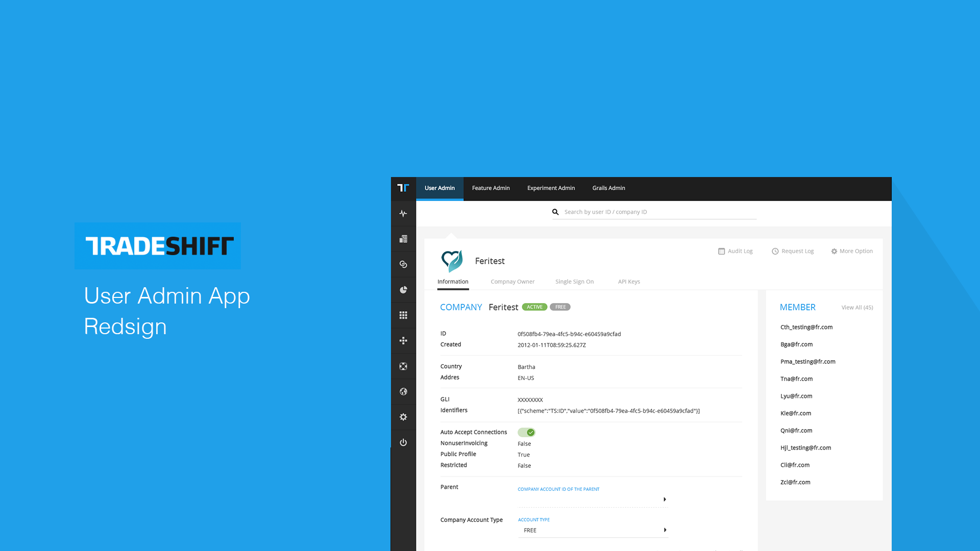Click the Audit Log button
The height and width of the screenshot is (551, 980).
(x=736, y=251)
